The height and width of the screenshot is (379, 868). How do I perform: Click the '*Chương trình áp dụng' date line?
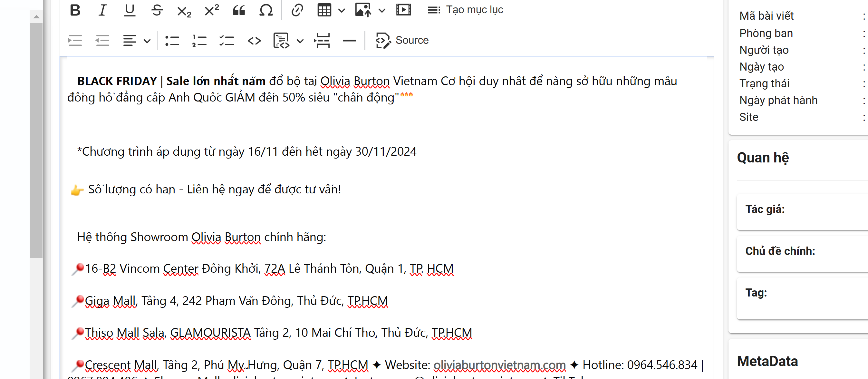point(247,152)
